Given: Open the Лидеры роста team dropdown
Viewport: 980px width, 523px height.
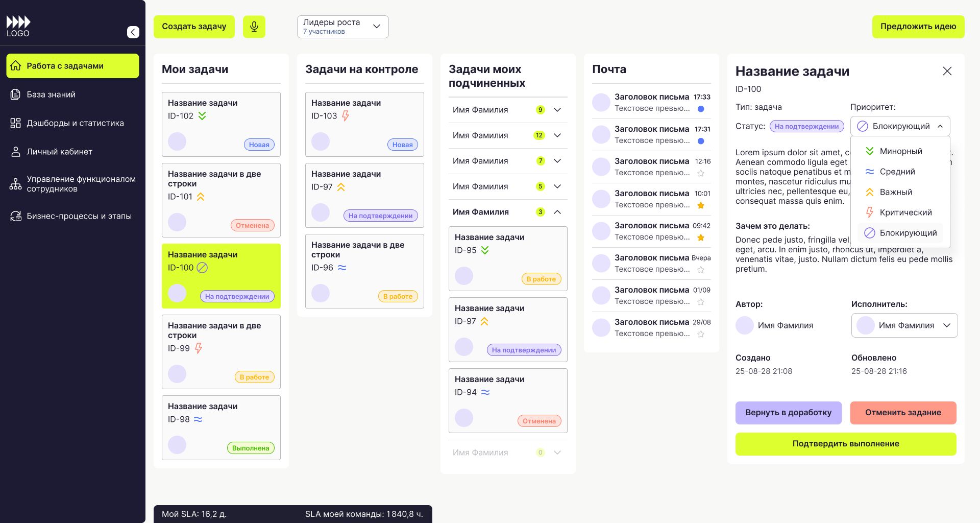Looking at the screenshot, I should point(342,27).
